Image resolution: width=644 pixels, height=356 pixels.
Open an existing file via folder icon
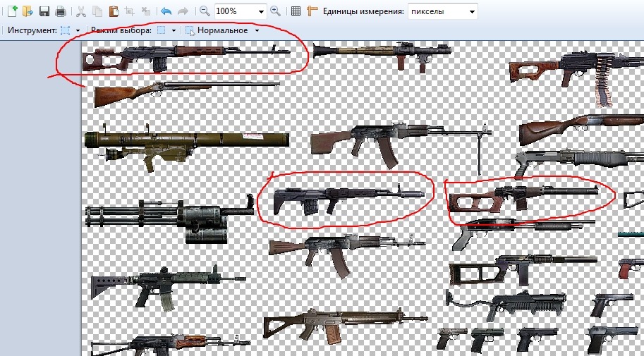(28, 11)
